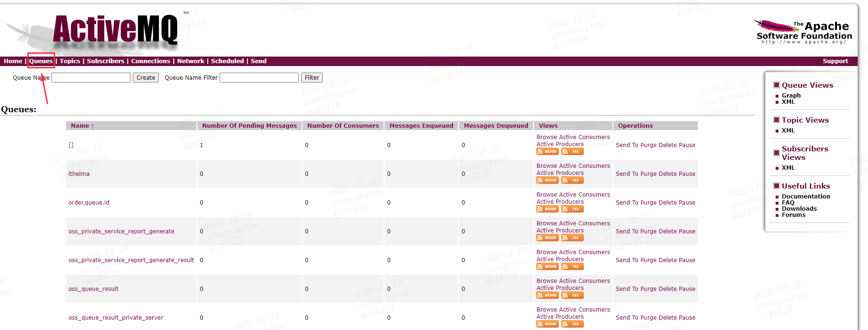This screenshot has width=868, height=330.
Task: Open the oss_private_service_report_generate queue
Action: 121,231
